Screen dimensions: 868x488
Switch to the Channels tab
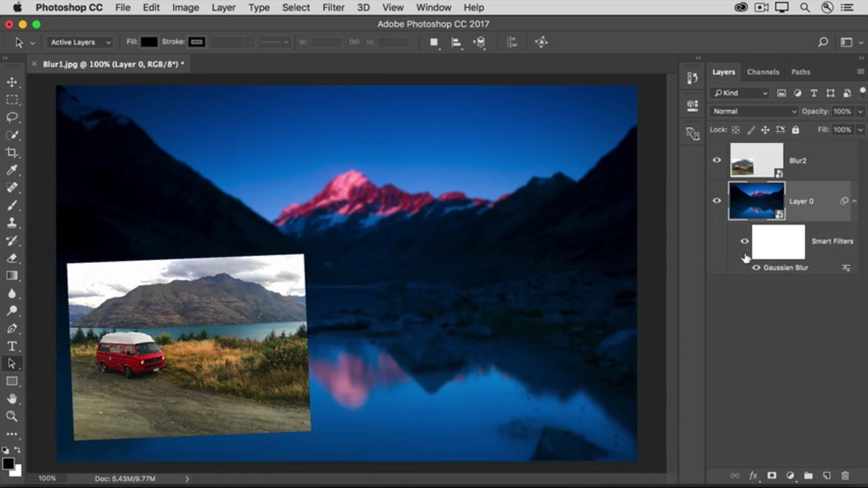tap(763, 72)
